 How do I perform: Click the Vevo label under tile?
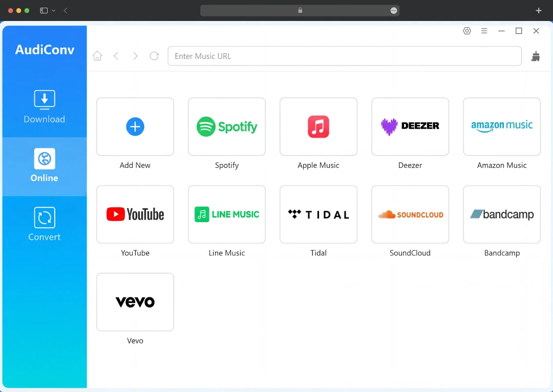tap(135, 341)
